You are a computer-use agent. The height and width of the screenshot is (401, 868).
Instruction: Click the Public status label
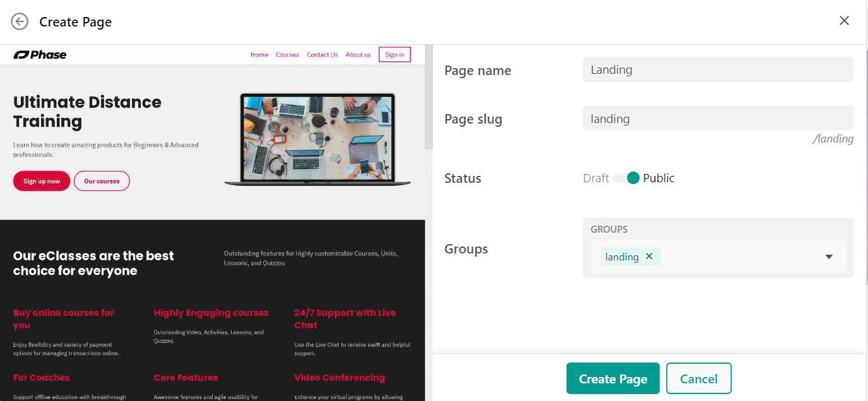(659, 178)
